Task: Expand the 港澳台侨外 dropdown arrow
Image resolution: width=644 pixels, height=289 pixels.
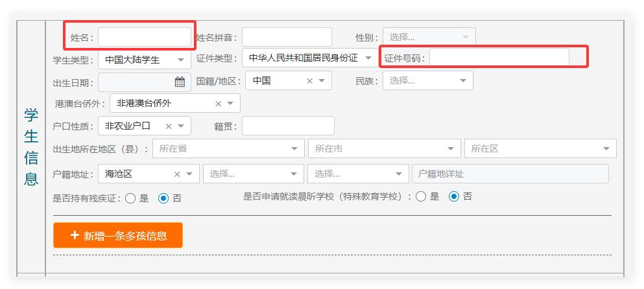Action: 230,104
